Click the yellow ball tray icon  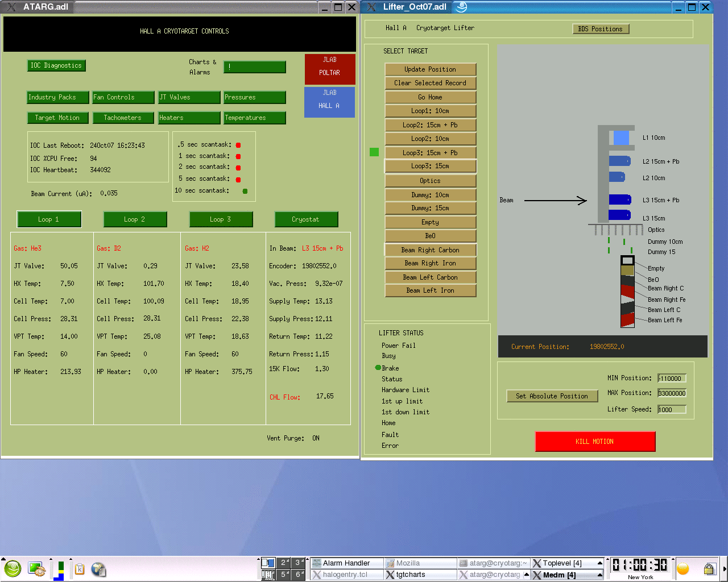pyautogui.click(x=683, y=569)
